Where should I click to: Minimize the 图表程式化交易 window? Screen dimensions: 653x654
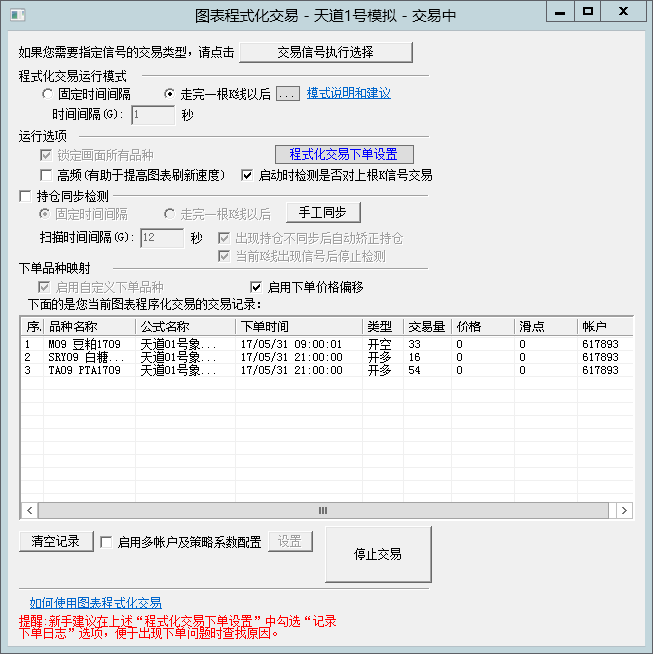pyautogui.click(x=560, y=12)
